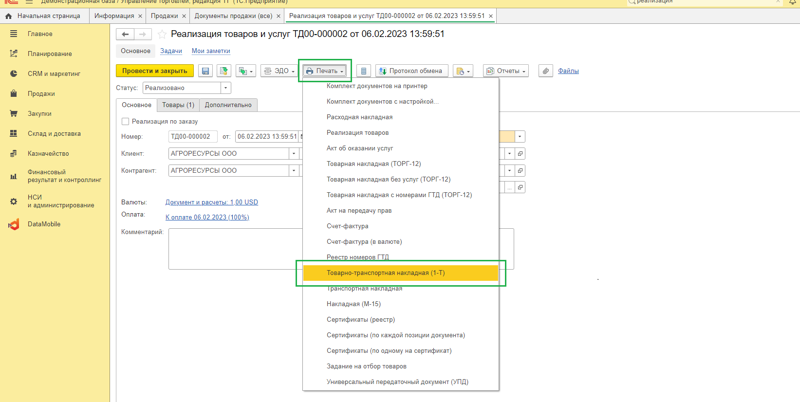Open DataMobile in the sidebar
This screenshot has width=800, height=402.
pos(44,224)
